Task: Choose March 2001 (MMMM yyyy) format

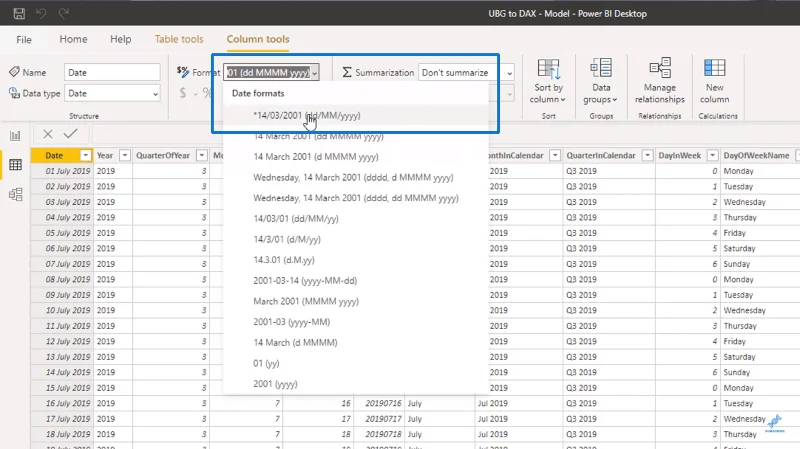Action: pos(356,301)
